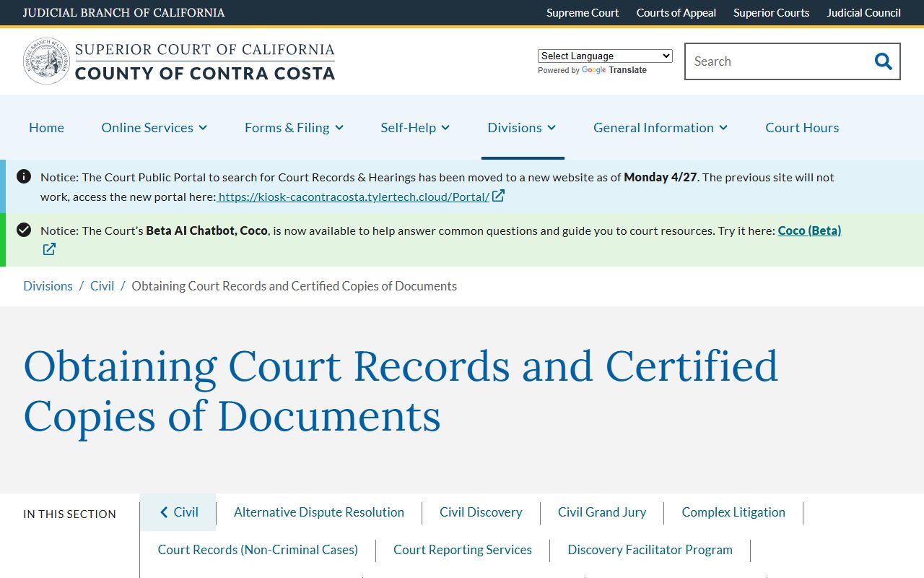Expand the Online Services menu
Screen dimensions: 924x578
click(x=154, y=127)
